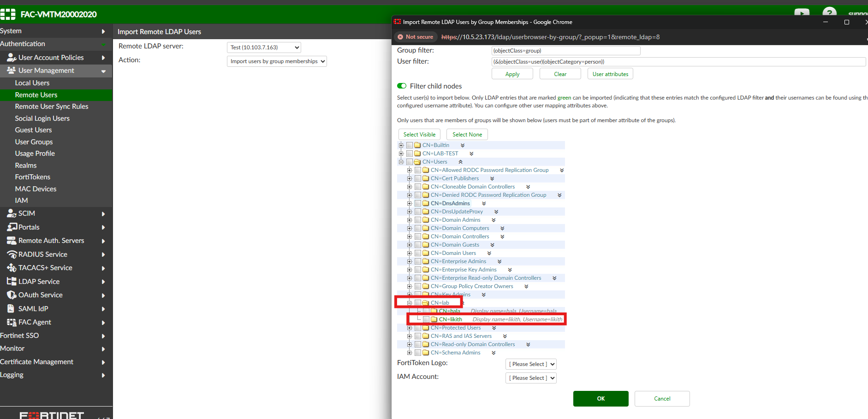Viewport: 868px width, 419px height.
Task: Click the video icon in top bar
Action: pyautogui.click(x=802, y=12)
